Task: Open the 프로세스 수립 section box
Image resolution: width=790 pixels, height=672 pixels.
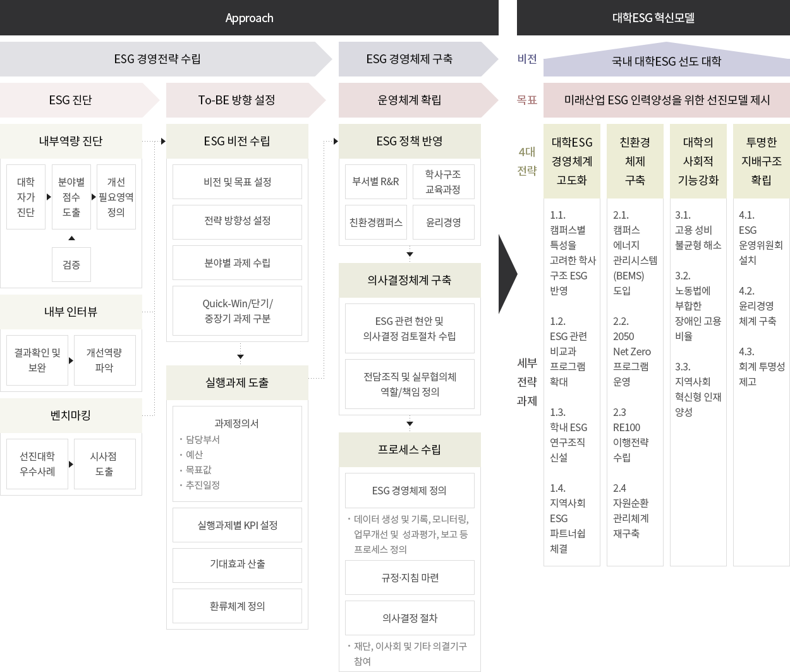Action: coord(410,449)
